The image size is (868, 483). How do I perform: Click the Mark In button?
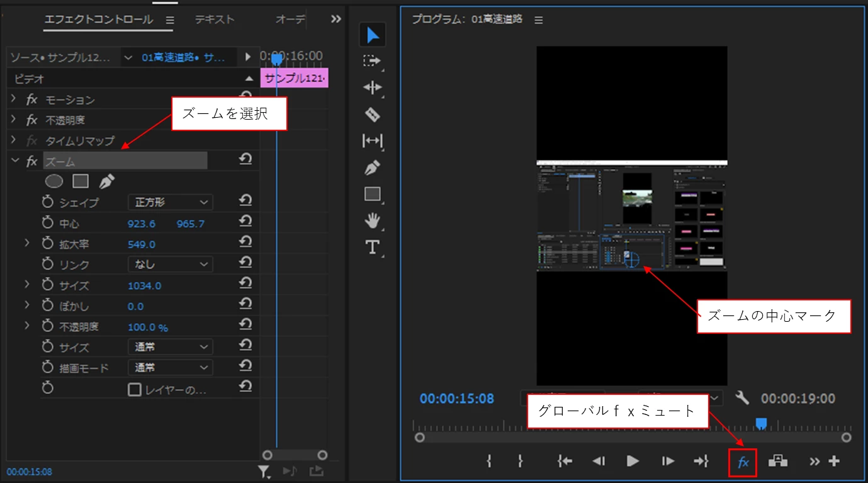point(488,461)
